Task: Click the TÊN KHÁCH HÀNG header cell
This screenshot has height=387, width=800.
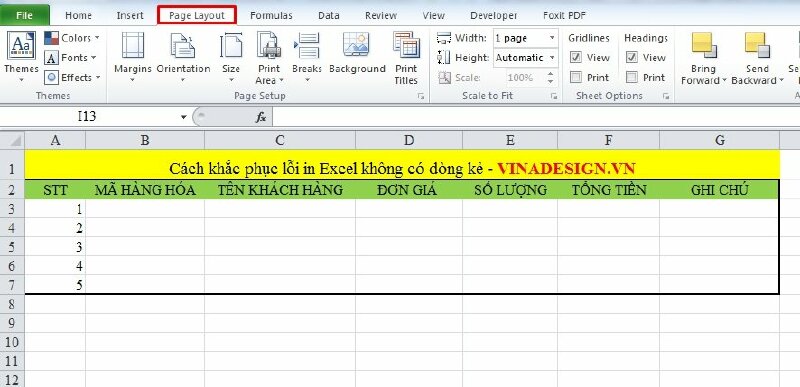Action: [x=280, y=190]
